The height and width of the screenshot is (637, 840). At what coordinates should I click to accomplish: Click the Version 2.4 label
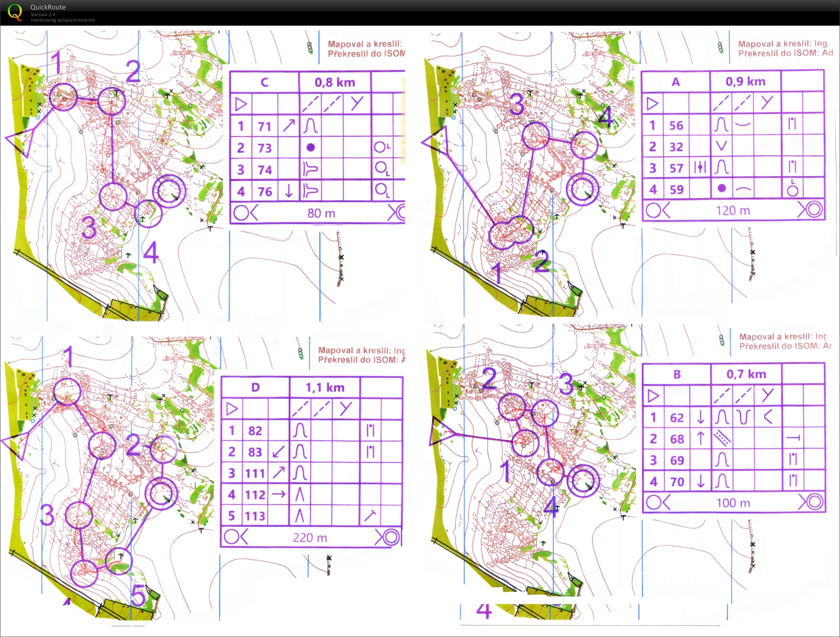pyautogui.click(x=43, y=14)
